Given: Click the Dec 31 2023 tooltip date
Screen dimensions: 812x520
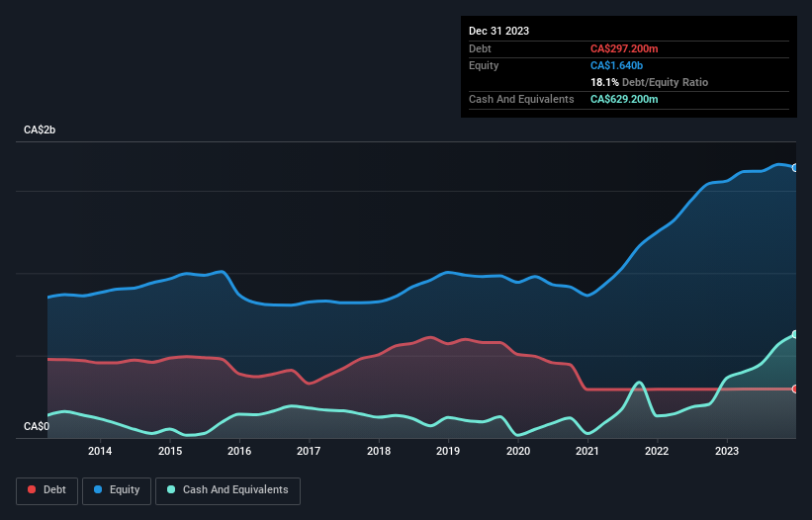Looking at the screenshot, I should coord(498,31).
